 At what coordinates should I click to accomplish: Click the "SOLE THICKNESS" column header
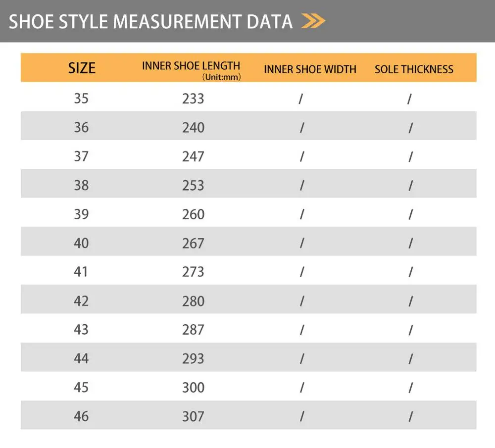coord(414,69)
